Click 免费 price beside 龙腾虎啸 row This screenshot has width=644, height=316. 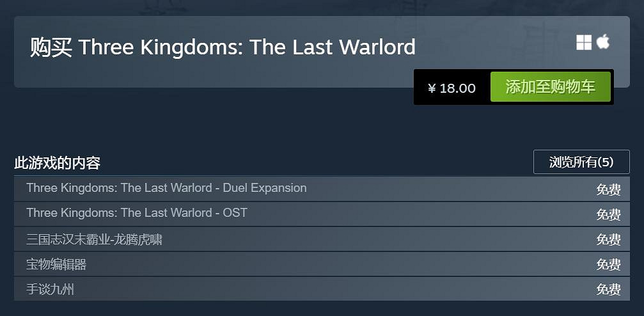[x=608, y=239]
